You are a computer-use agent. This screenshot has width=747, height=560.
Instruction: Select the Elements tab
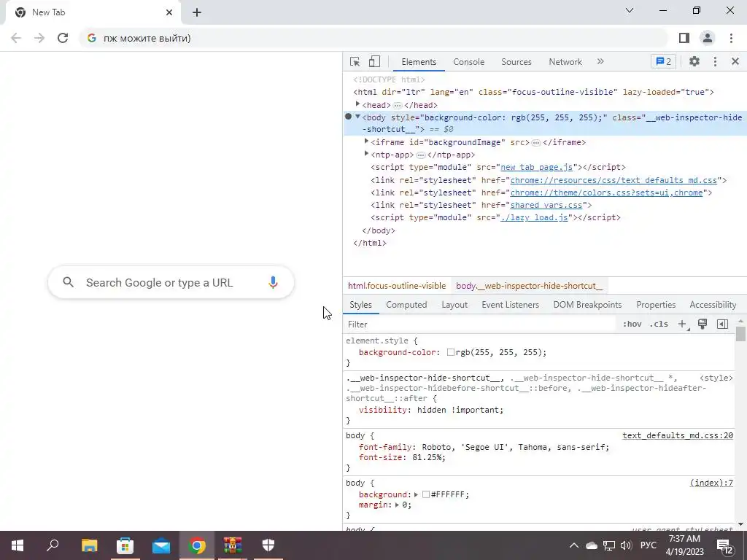coord(419,62)
